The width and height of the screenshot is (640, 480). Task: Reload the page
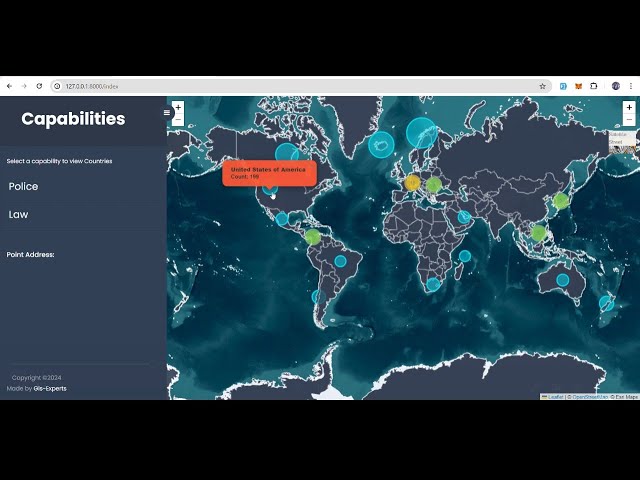click(39, 86)
